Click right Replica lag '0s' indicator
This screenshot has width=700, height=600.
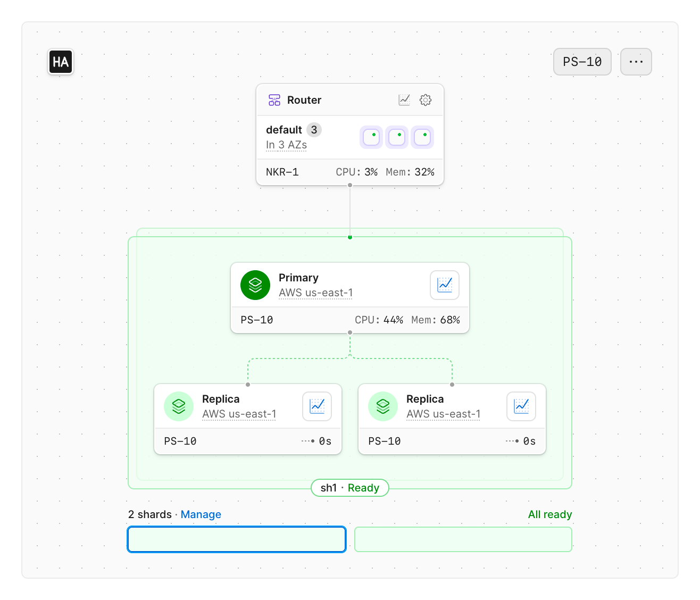pyautogui.click(x=521, y=441)
